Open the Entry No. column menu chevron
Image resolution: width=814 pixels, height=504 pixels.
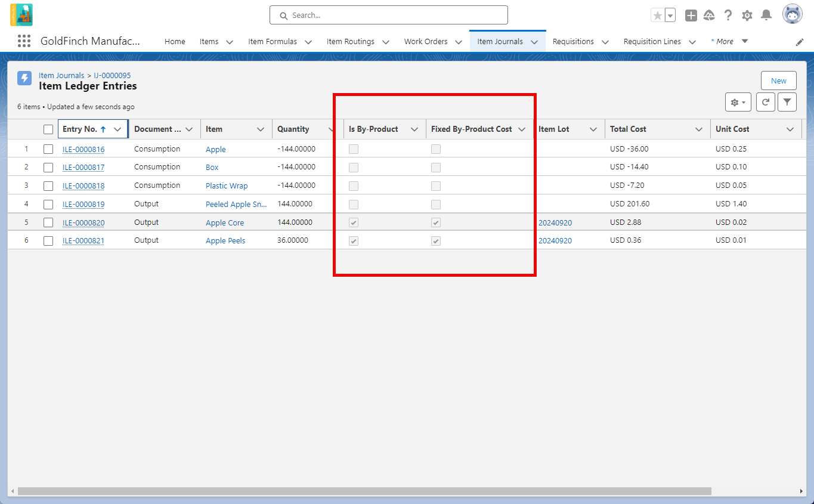(x=117, y=129)
